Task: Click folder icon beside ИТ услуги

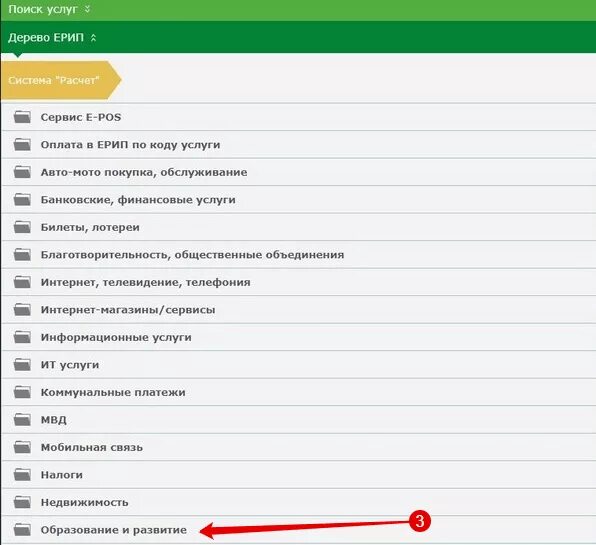Action: tap(22, 364)
